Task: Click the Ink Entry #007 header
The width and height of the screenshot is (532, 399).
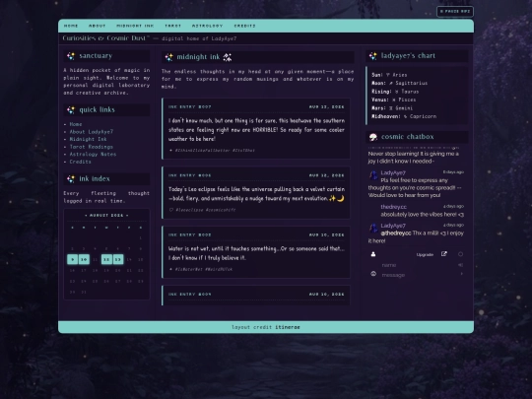Action: 189,106
